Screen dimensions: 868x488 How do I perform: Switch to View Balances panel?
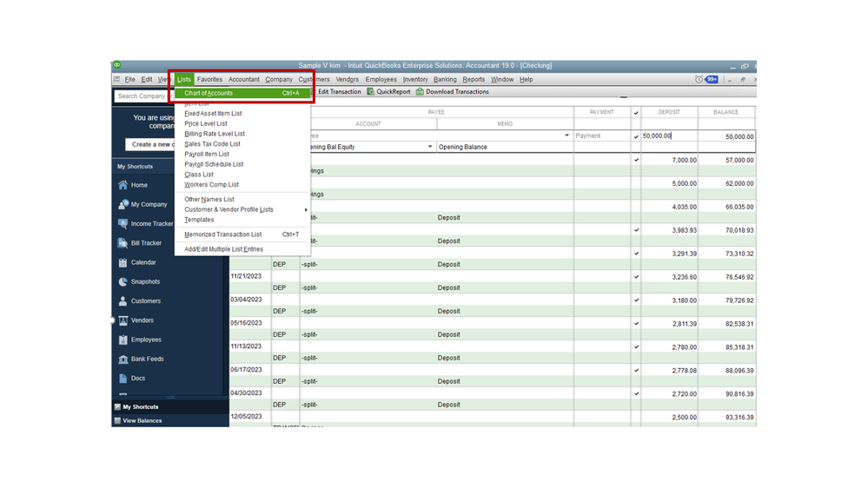tap(142, 420)
